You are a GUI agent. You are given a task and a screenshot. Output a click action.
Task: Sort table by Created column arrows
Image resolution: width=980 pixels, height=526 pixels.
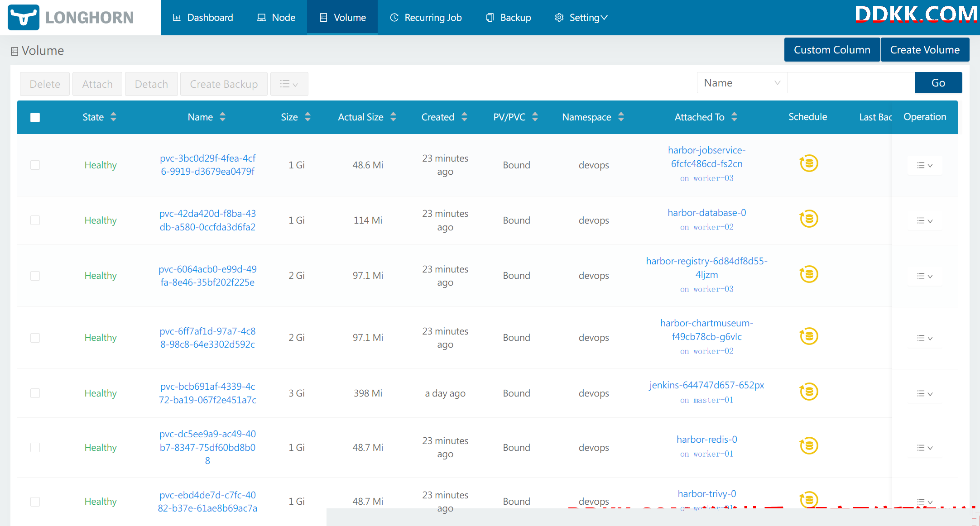[464, 117]
